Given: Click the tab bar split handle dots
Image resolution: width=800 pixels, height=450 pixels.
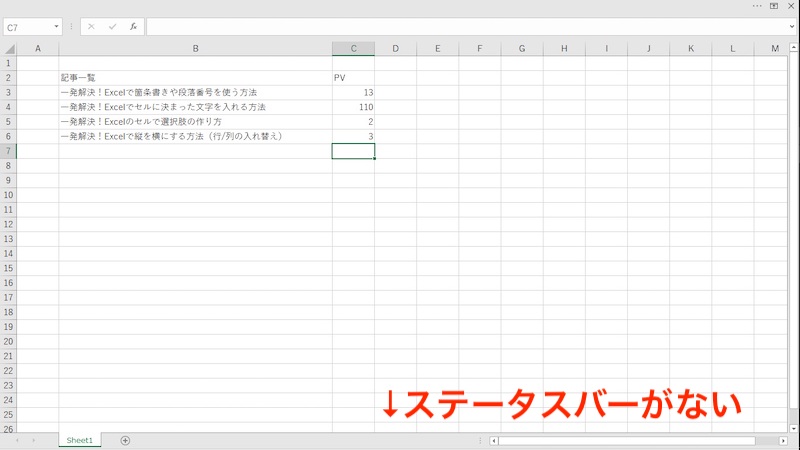Looking at the screenshot, I should 480,441.
